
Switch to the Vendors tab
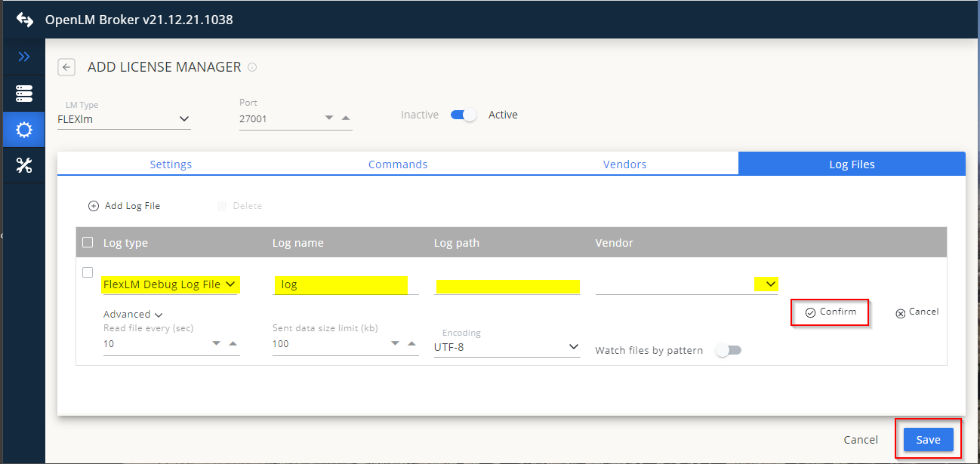pos(624,164)
